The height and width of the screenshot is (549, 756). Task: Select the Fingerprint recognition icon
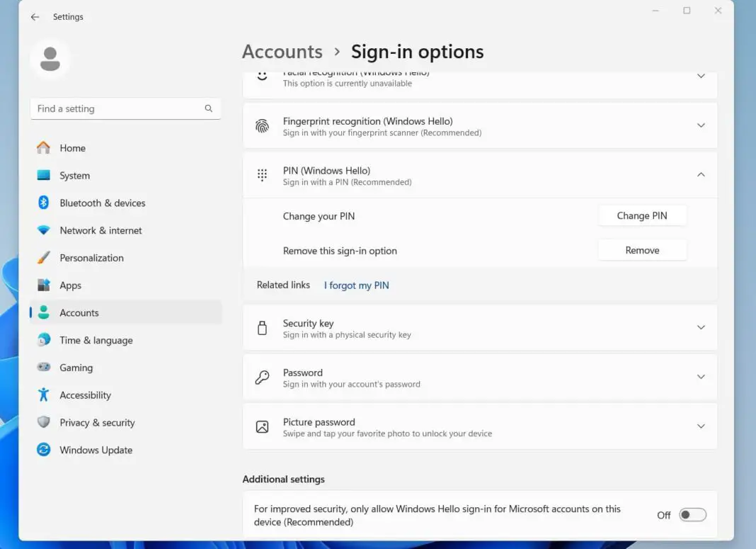[263, 126]
